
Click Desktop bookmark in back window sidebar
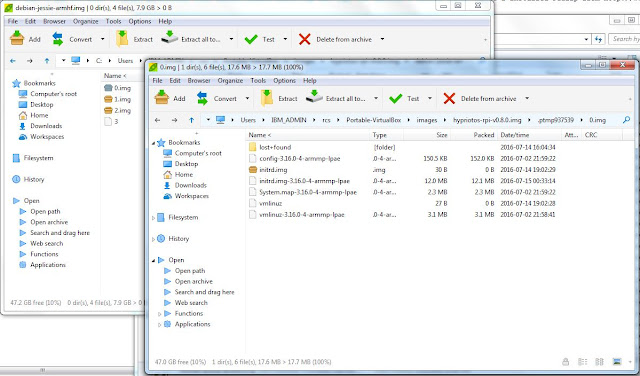(x=42, y=105)
